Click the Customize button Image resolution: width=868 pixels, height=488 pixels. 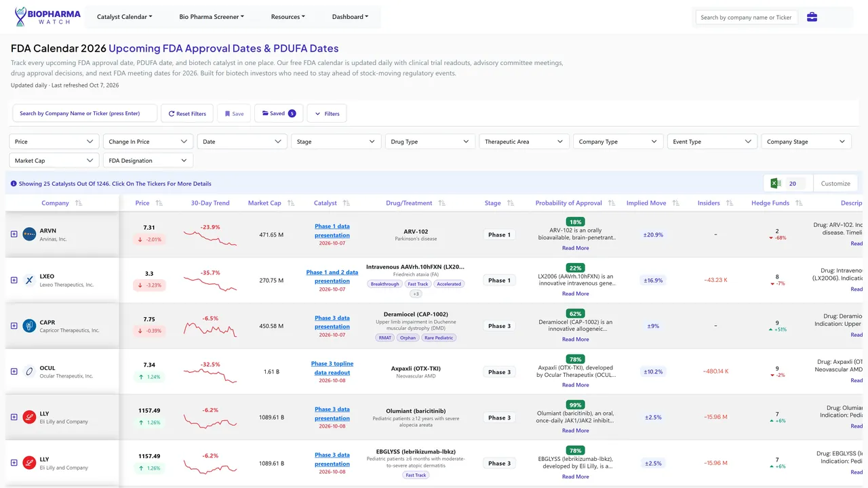835,184
